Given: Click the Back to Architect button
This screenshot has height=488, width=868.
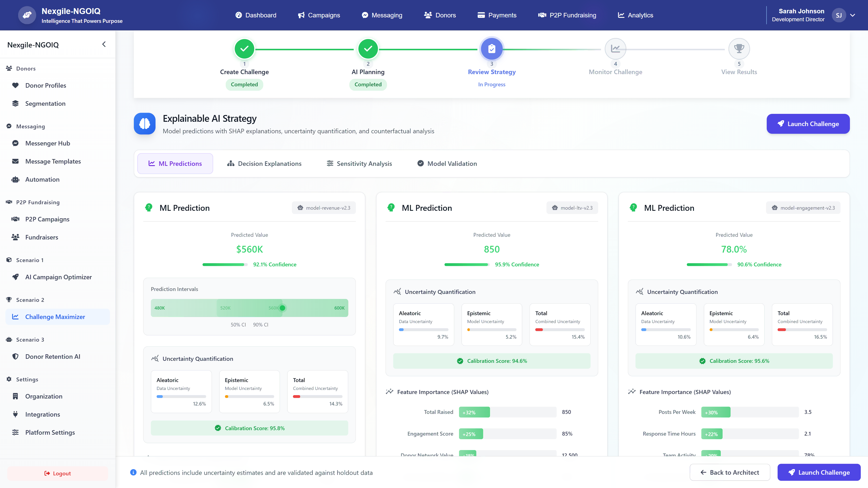Looking at the screenshot, I should pos(729,472).
